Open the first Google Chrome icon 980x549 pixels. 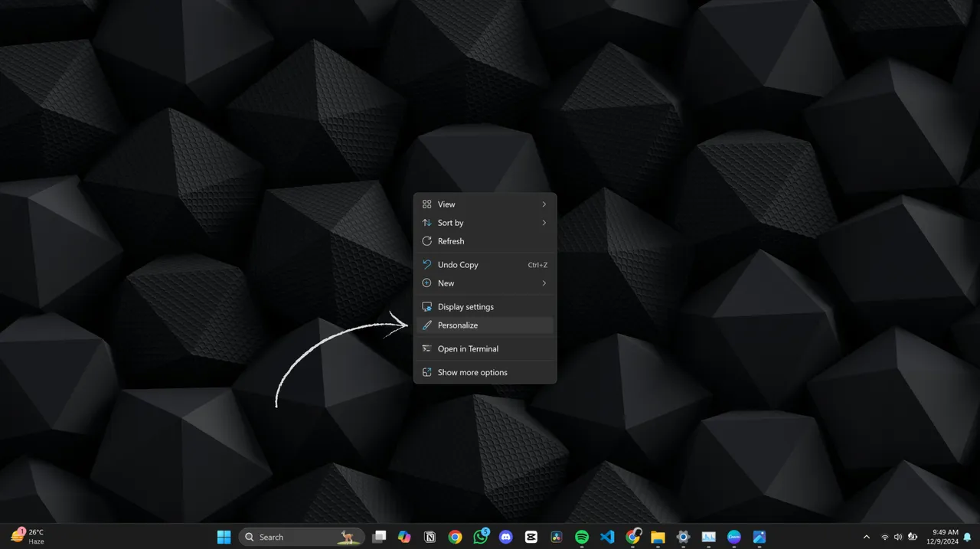coord(455,537)
